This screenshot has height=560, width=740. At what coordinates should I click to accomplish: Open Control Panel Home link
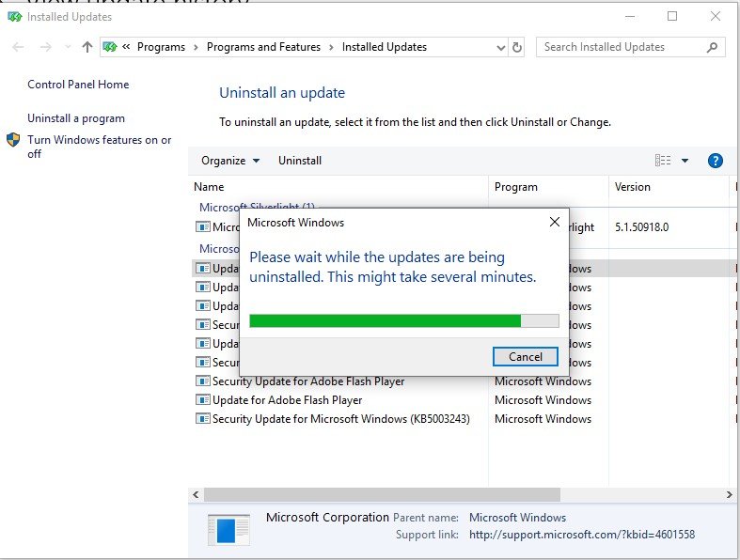tap(78, 85)
